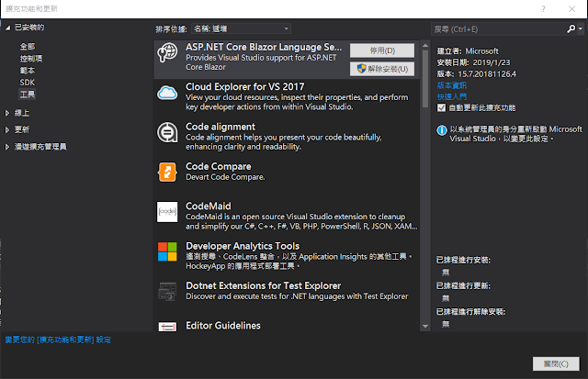
Task: Click the Cloud Explorer cloud icon
Action: 167,93
